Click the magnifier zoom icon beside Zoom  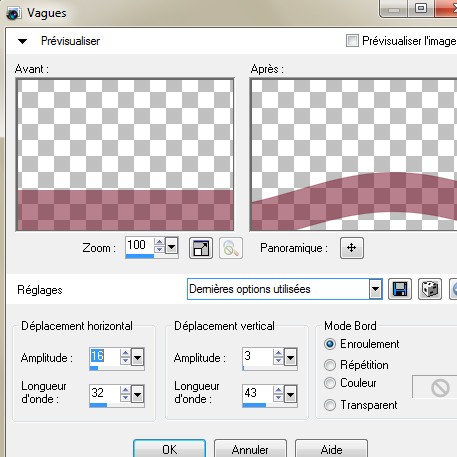point(231,248)
